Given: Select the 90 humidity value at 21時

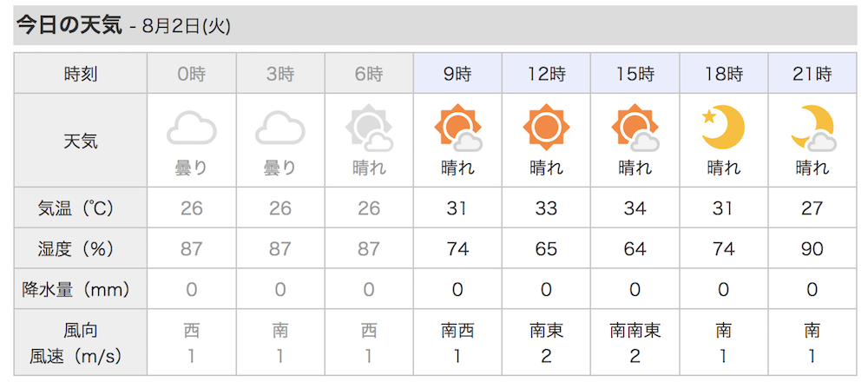Looking at the screenshot, I should [x=812, y=248].
